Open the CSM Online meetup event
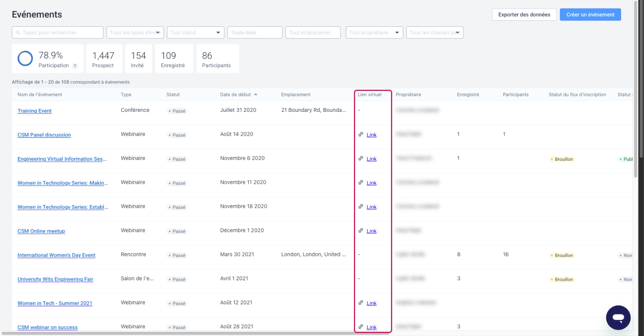Image resolution: width=644 pixels, height=336 pixels. [41, 231]
